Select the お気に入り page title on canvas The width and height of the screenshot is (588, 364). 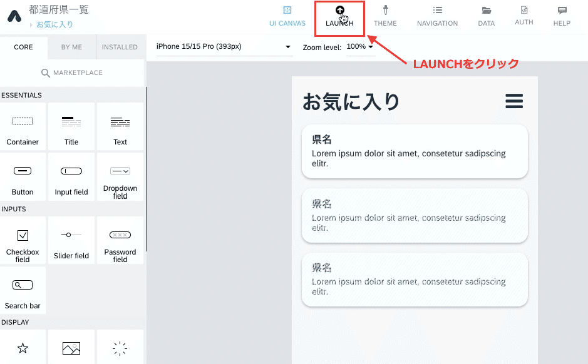pos(351,101)
